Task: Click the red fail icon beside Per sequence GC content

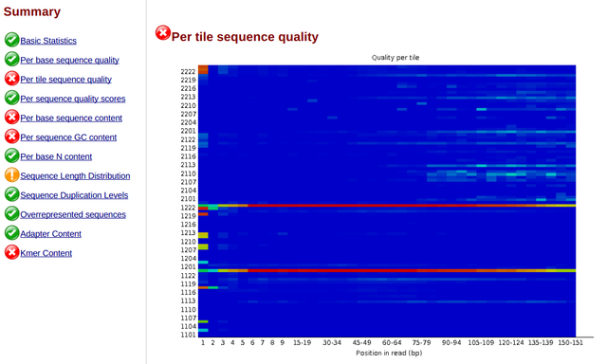Action: point(12,136)
